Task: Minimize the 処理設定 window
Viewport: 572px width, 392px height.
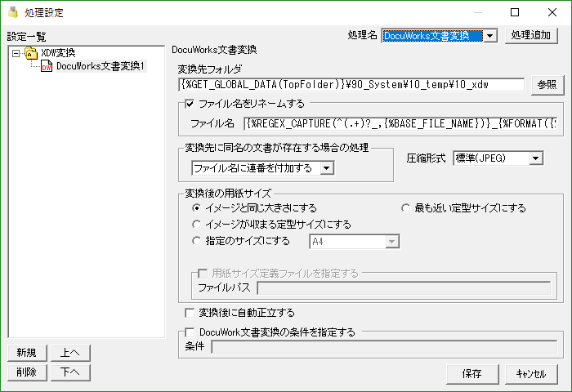Action: pyautogui.click(x=478, y=12)
